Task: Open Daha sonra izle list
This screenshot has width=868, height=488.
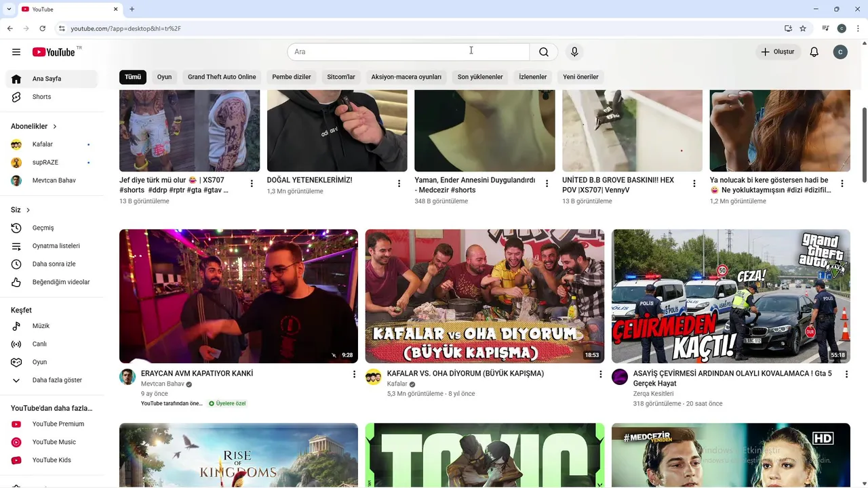Action: pyautogui.click(x=52, y=264)
